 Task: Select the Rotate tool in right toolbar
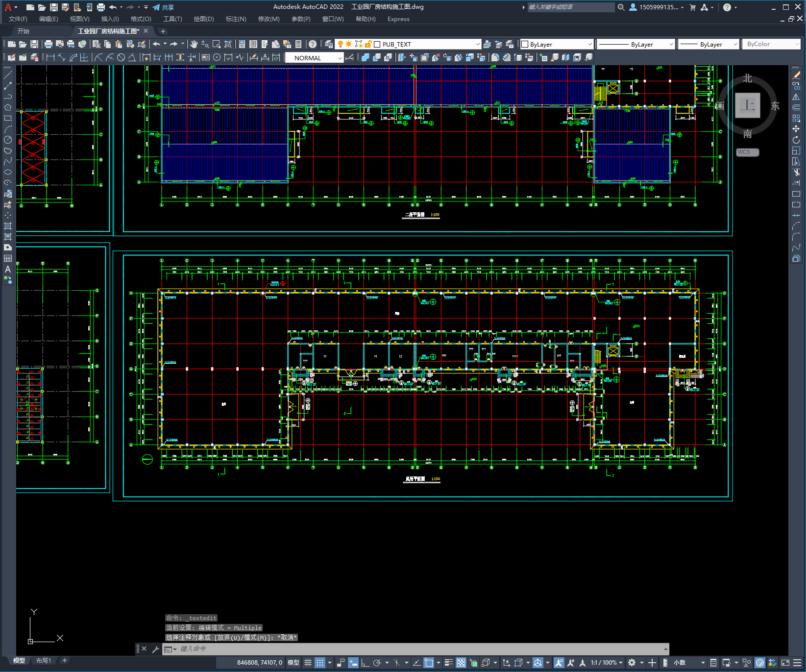point(796,140)
